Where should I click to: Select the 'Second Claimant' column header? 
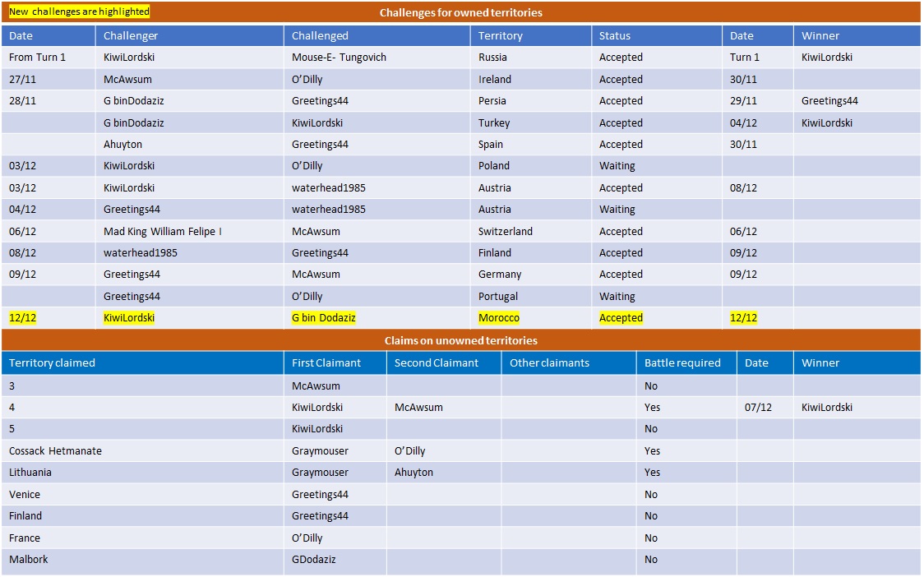436,363
